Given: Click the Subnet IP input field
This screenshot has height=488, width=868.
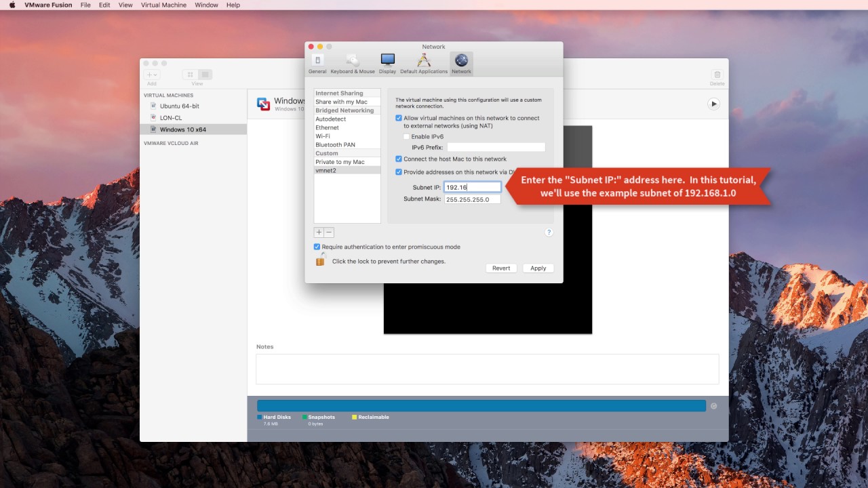Looking at the screenshot, I should click(x=473, y=187).
